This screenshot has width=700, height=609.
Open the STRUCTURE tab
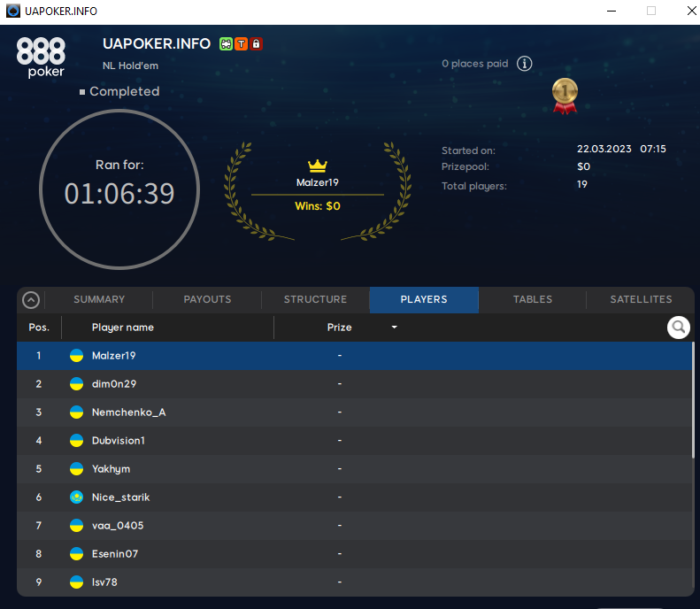click(316, 299)
